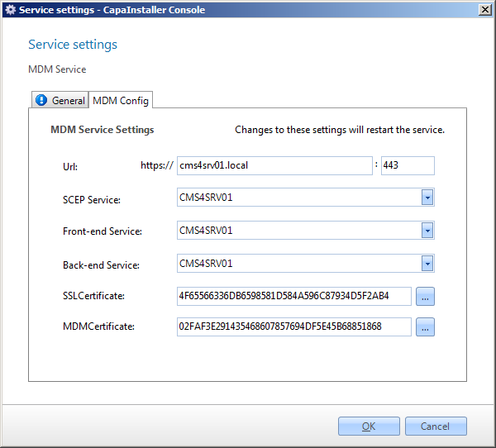The height and width of the screenshot is (448, 496).
Task: Click the 'Url:' label
Action: [70, 166]
